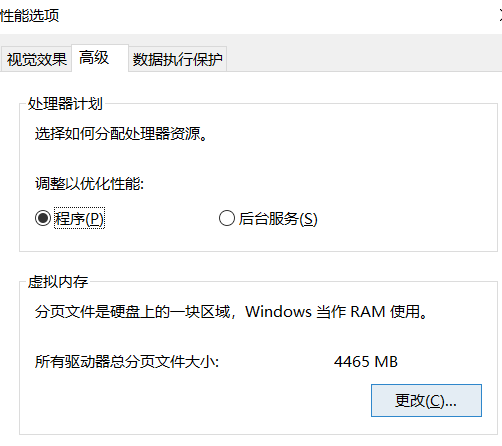Screen dimensions: 502x446
Task: Click the 调整以优化性能 label
Action: point(89,183)
